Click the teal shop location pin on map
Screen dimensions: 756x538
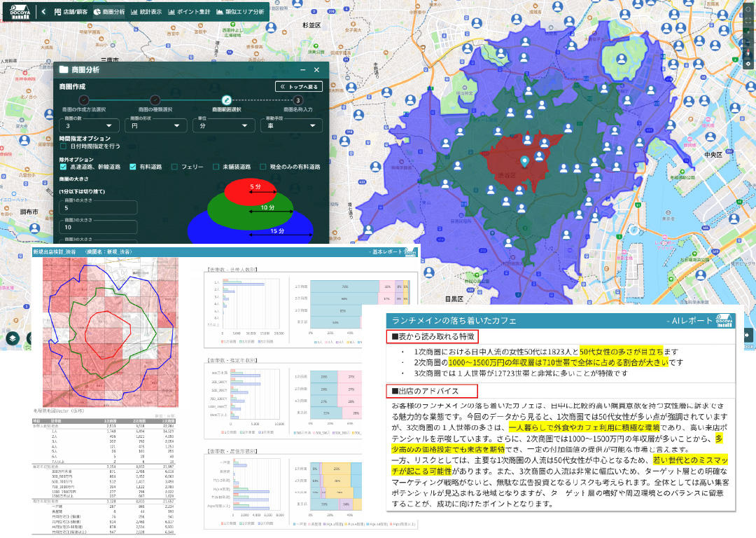[x=524, y=162]
